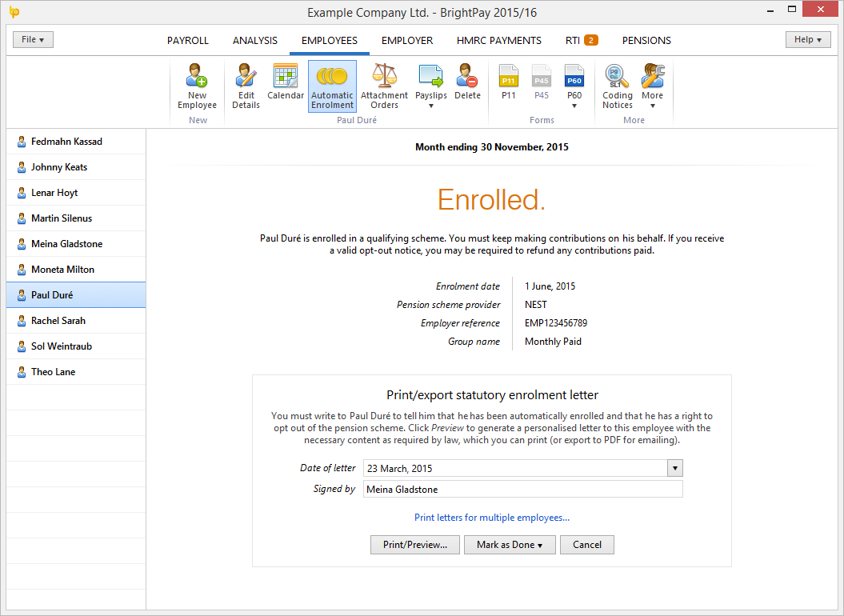Select the EMPLOYEES tab
The image size is (844, 616).
[x=330, y=40]
